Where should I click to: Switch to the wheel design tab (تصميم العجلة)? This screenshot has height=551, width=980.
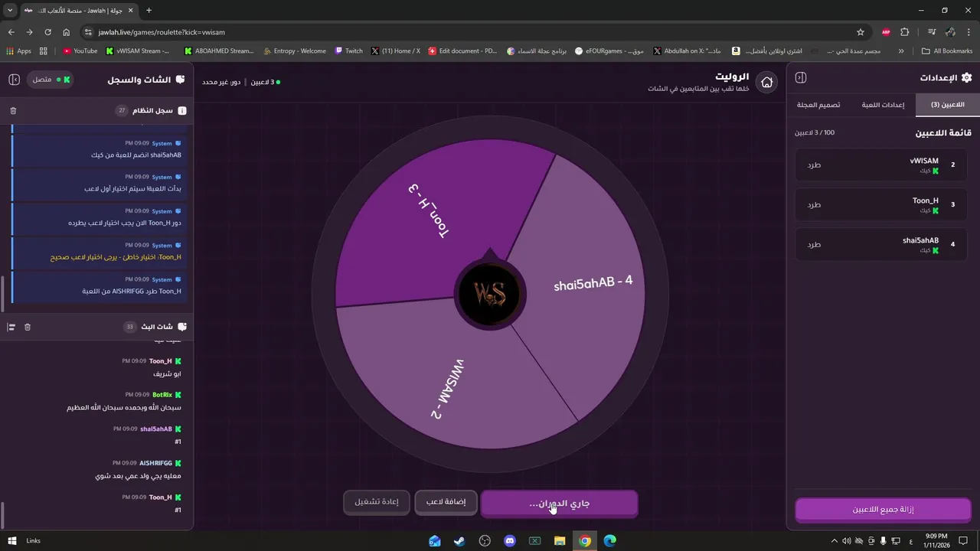[818, 105]
